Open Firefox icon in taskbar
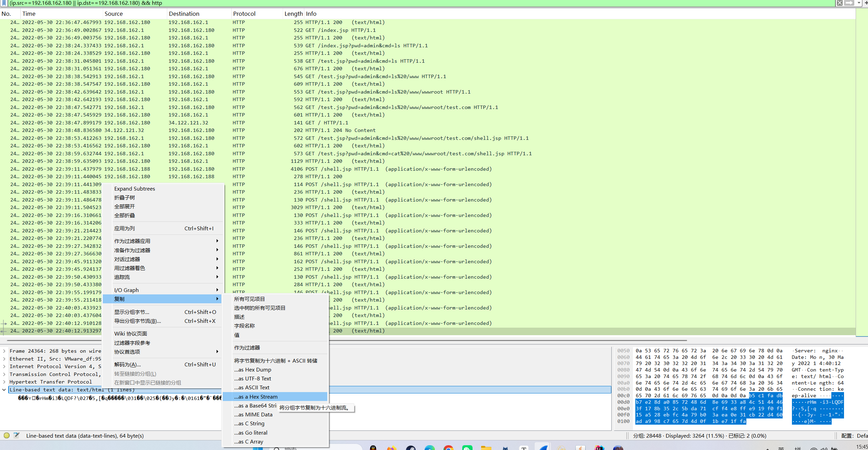Screen dimensions: 868x450 pos(392,448)
